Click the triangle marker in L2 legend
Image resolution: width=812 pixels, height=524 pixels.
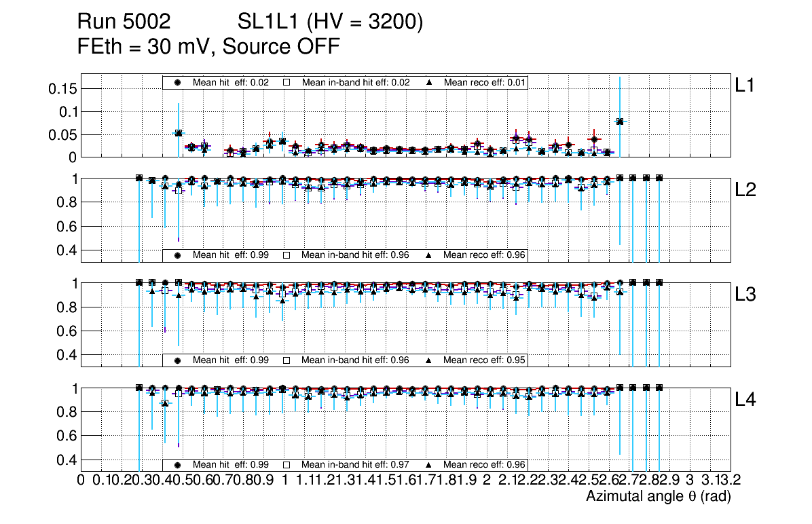click(429, 255)
